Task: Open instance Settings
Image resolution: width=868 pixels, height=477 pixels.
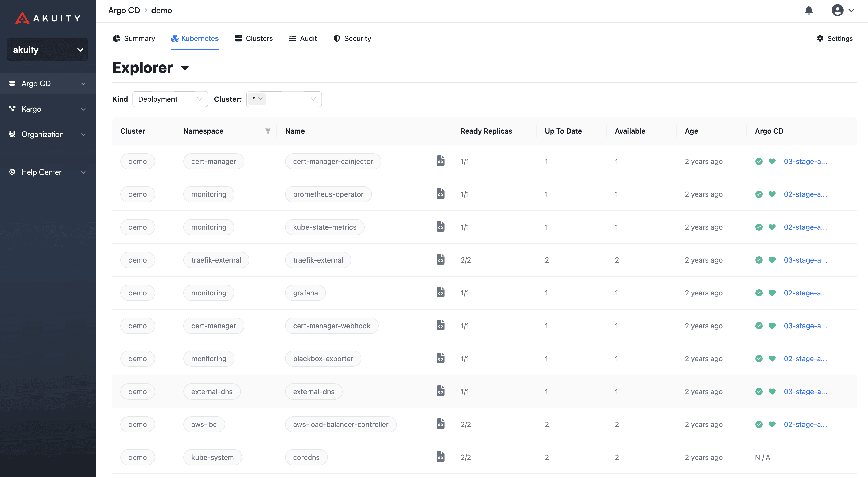Action: (835, 38)
